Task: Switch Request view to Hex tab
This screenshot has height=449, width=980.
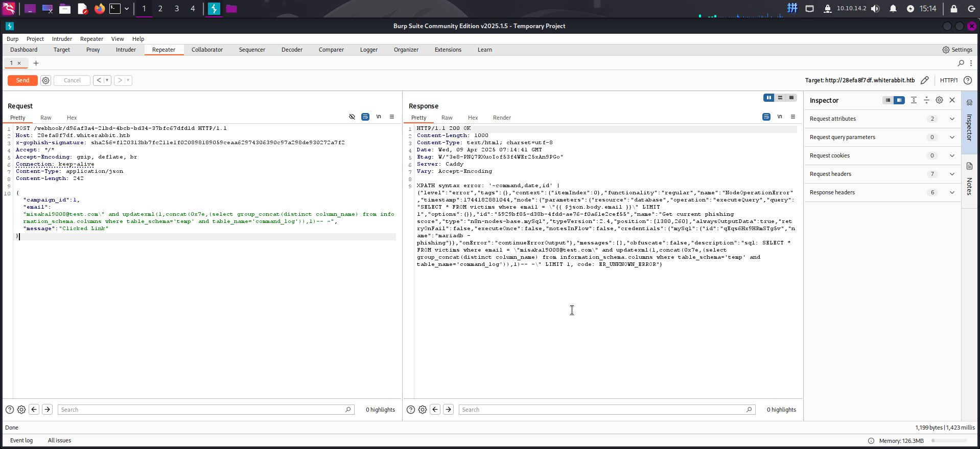Action: click(72, 118)
